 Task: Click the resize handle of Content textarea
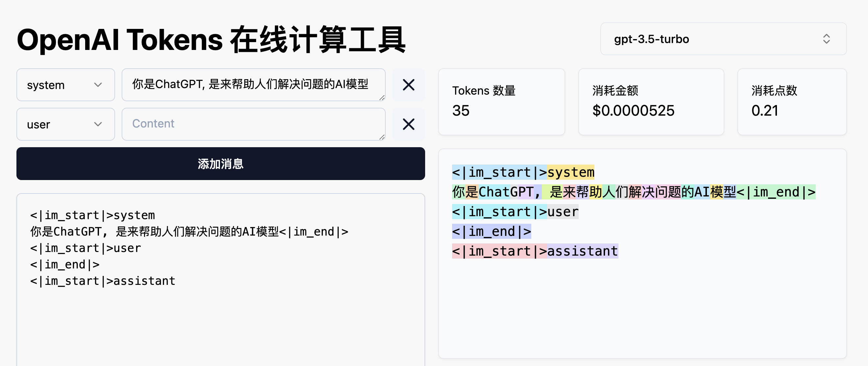(x=381, y=137)
